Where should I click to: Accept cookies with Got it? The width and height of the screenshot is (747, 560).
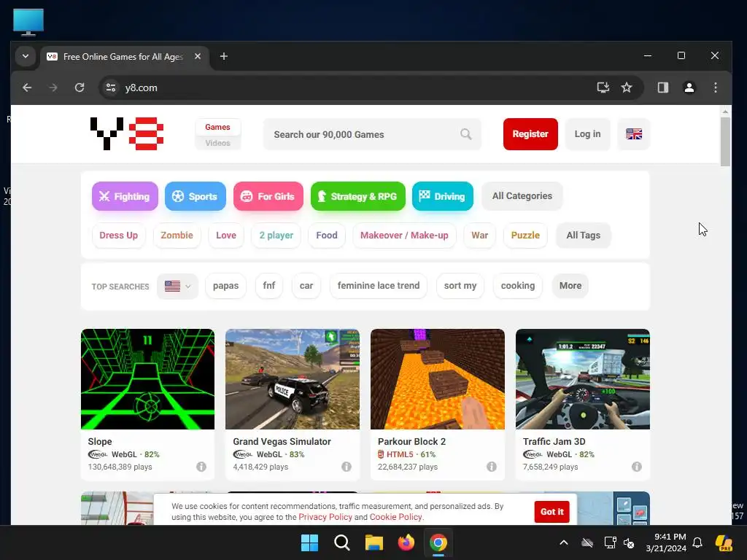click(x=551, y=512)
